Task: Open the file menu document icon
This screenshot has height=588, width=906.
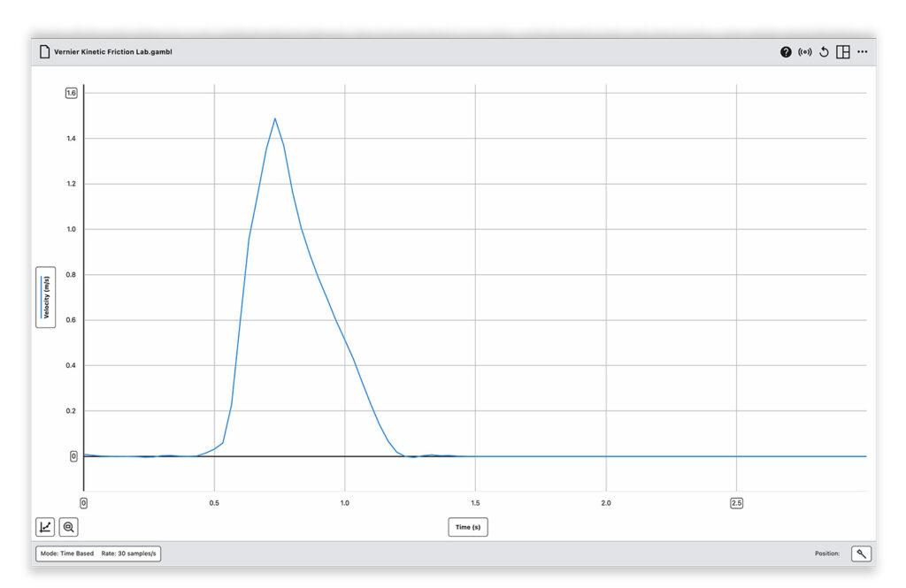Action: tap(44, 52)
